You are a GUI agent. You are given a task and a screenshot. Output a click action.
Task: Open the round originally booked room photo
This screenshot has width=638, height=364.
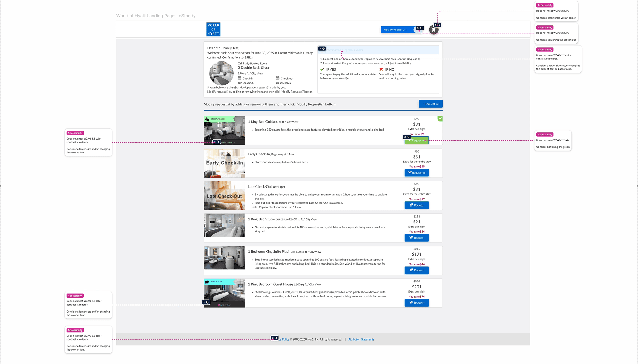tap(222, 74)
